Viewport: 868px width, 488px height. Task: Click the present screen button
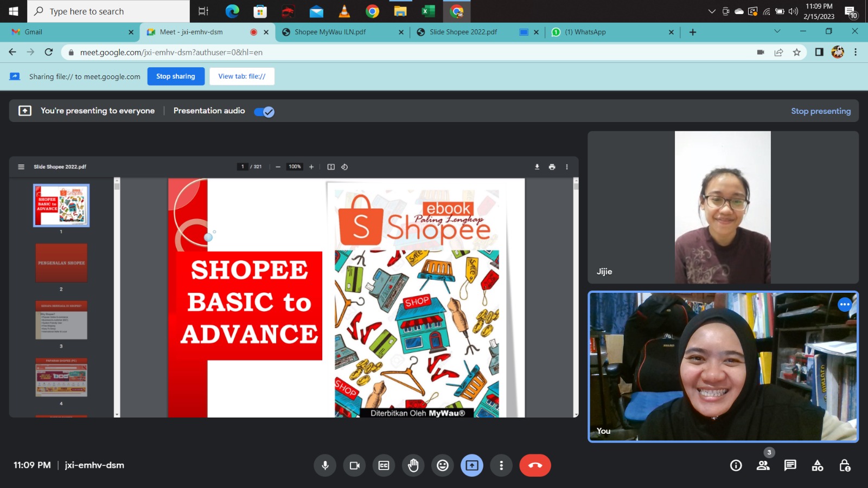[x=472, y=465]
